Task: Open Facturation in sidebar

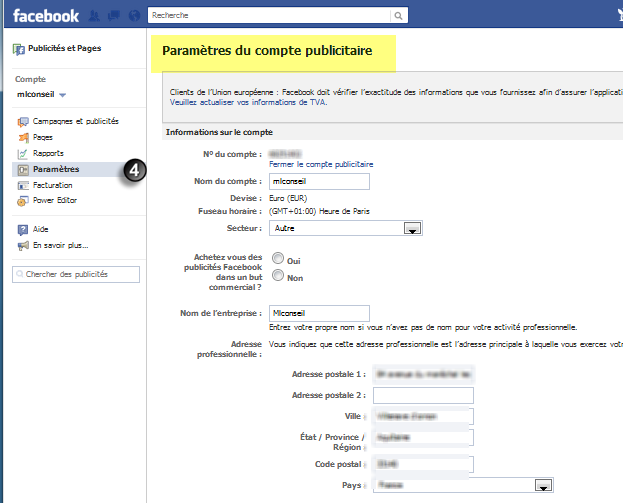Action: click(52, 185)
